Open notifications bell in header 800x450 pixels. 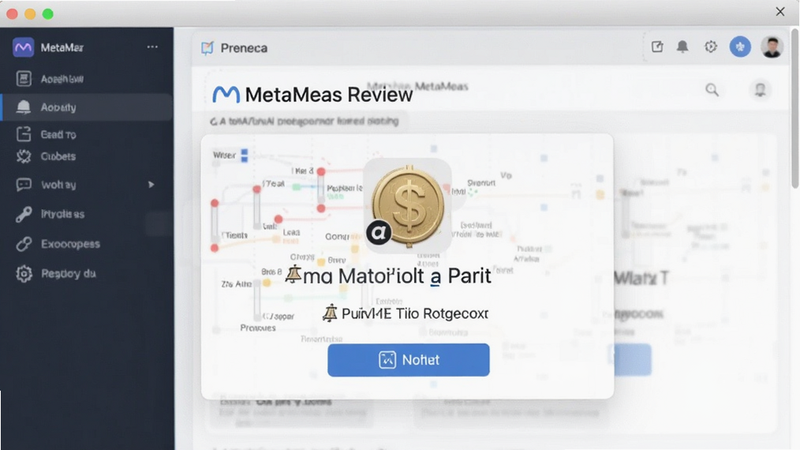(x=682, y=47)
